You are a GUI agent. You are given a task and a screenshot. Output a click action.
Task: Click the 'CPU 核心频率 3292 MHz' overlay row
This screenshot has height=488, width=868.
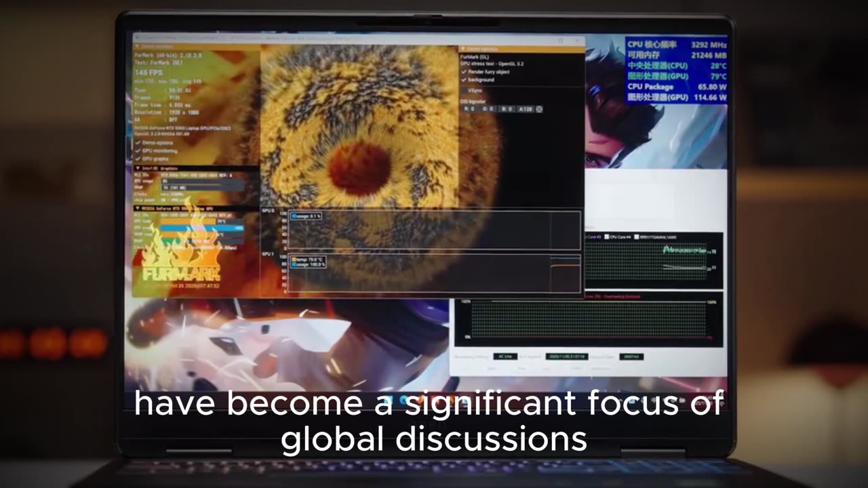tap(677, 44)
